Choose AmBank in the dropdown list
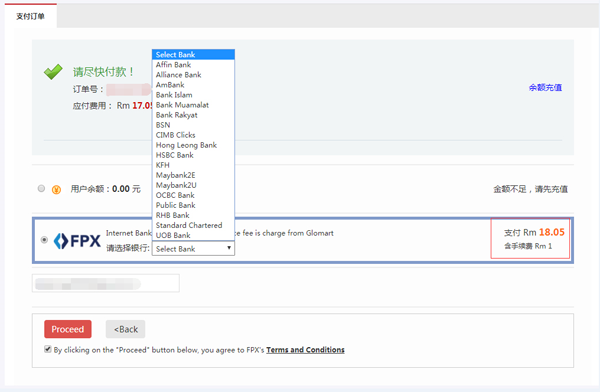 click(193, 85)
